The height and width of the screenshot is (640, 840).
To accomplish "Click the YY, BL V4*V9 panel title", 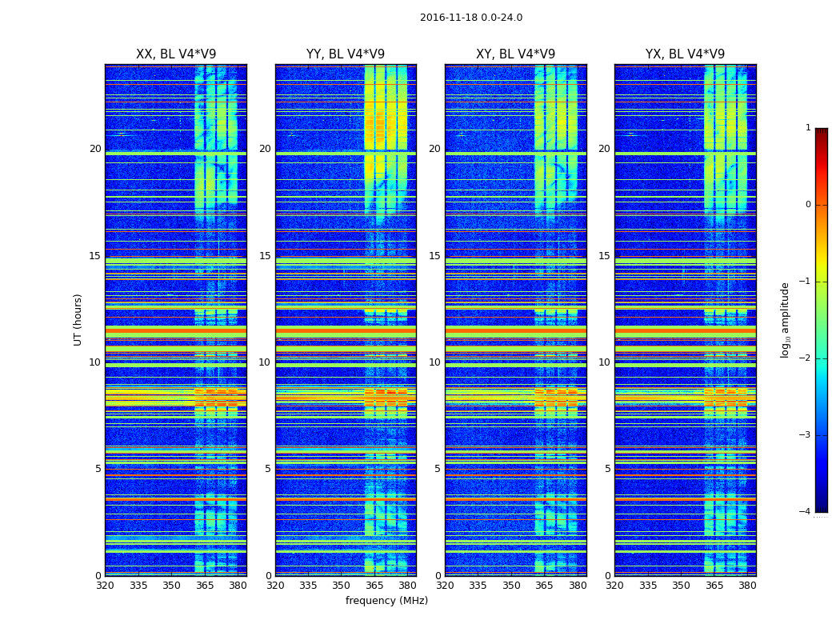I will click(346, 54).
